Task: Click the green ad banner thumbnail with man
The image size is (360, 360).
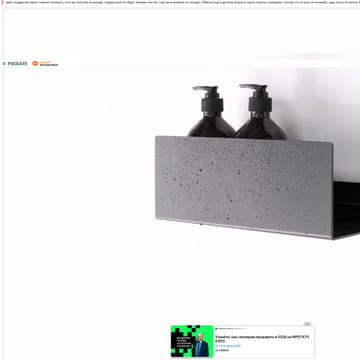Action: (x=192, y=341)
